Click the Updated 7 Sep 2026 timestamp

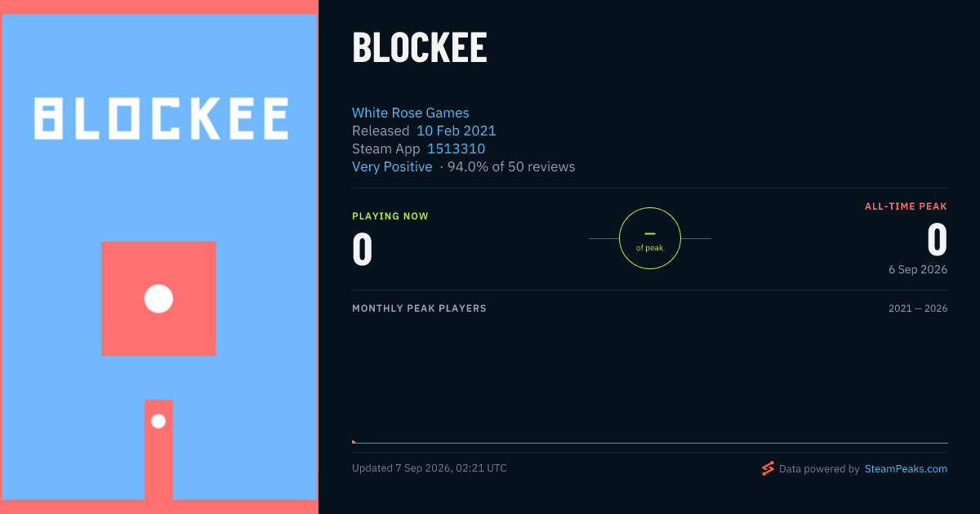[x=430, y=468]
